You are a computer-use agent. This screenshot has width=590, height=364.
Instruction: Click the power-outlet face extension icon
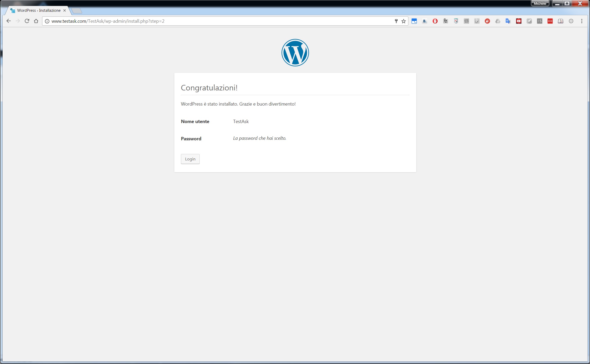coord(445,21)
